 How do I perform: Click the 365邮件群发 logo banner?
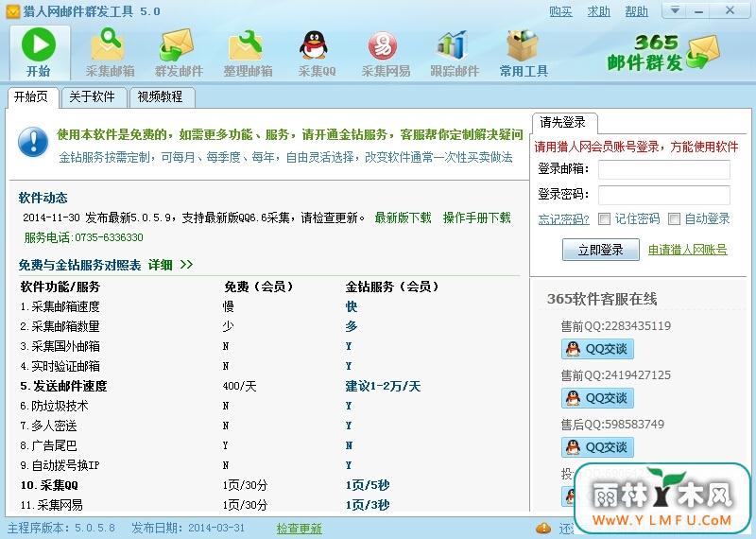(662, 53)
